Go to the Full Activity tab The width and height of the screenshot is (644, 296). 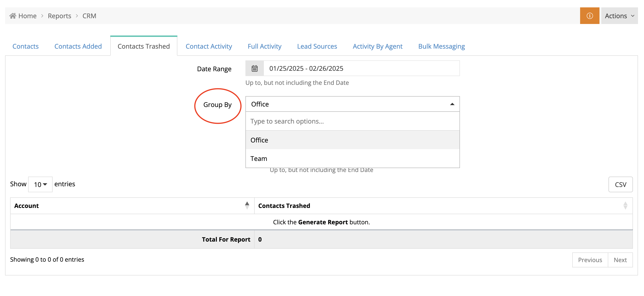coord(264,46)
